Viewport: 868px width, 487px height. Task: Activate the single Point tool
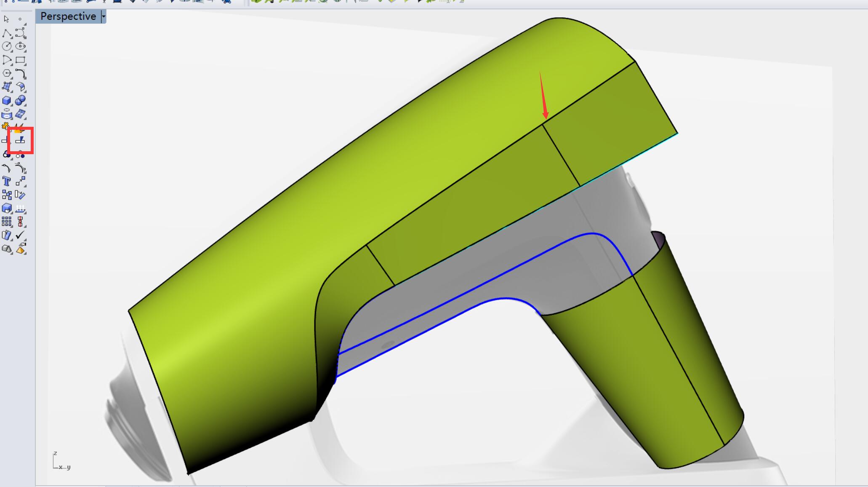(x=20, y=19)
